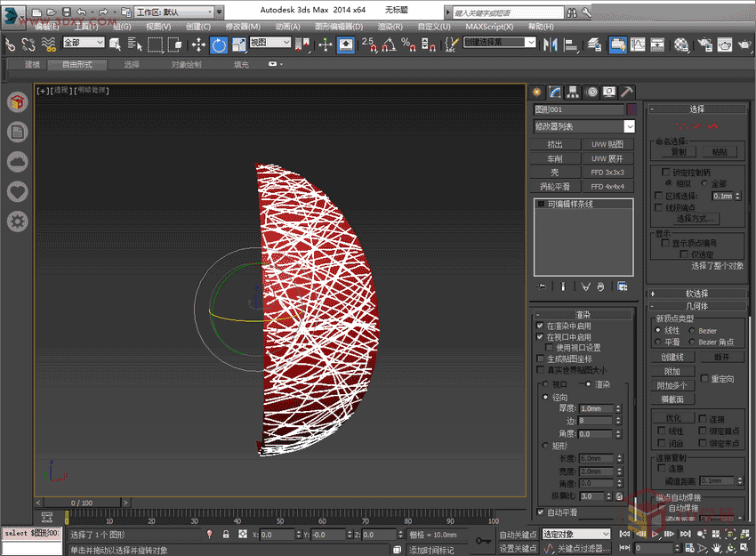Select the 矩形 radio button
756x556 pixels.
545,446
